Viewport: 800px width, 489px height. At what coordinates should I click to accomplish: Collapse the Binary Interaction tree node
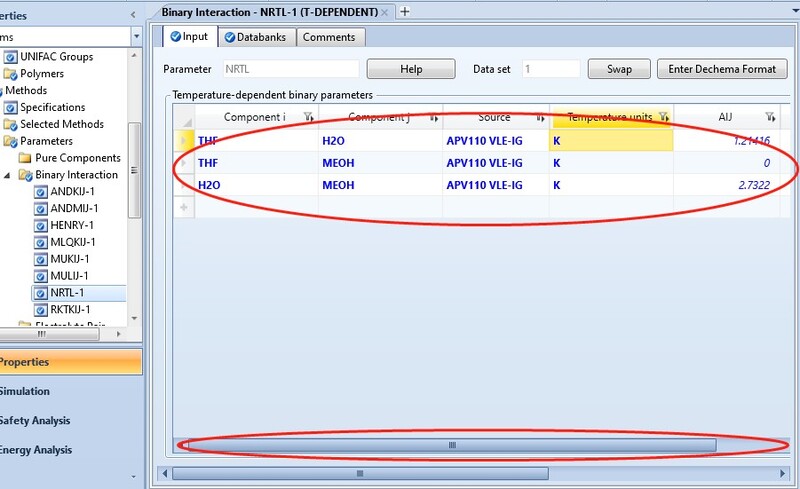[7, 175]
